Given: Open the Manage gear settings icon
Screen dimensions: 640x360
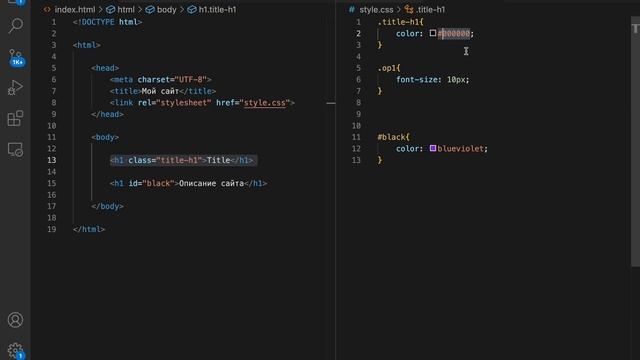Looking at the screenshot, I should (16, 350).
